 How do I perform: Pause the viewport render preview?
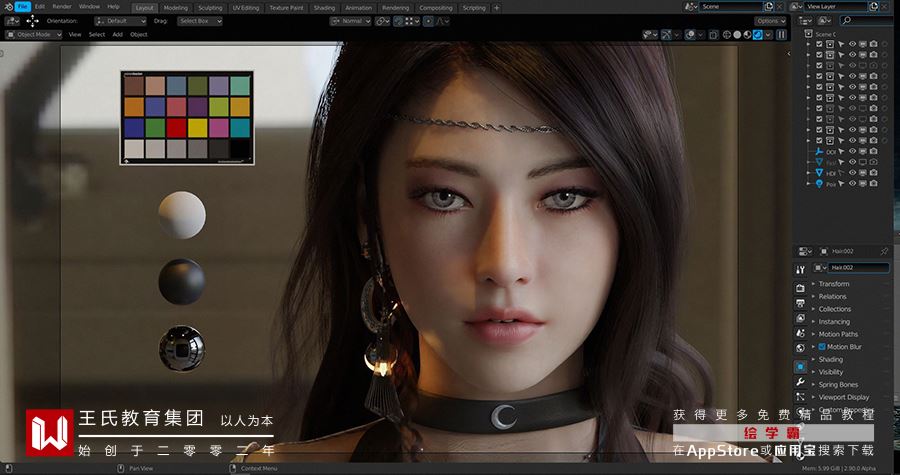pyautogui.click(x=781, y=35)
